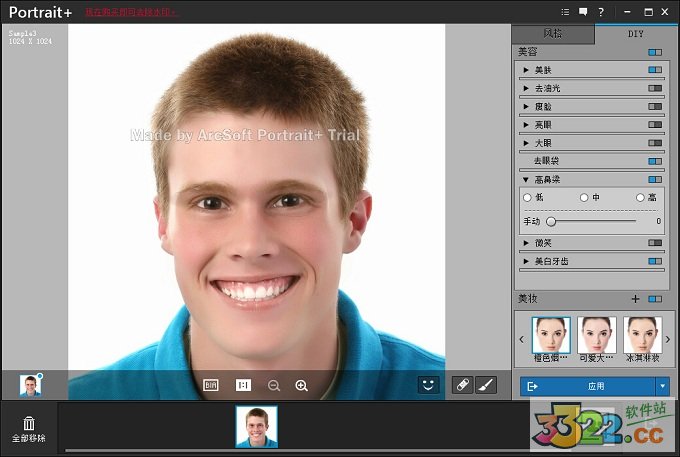The width and height of the screenshot is (680, 457).
Task: Click the 手动 manual slider handle
Action: click(x=551, y=221)
